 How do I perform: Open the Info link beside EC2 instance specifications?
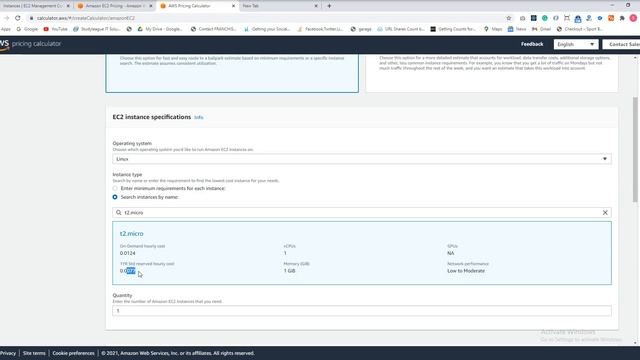198,118
